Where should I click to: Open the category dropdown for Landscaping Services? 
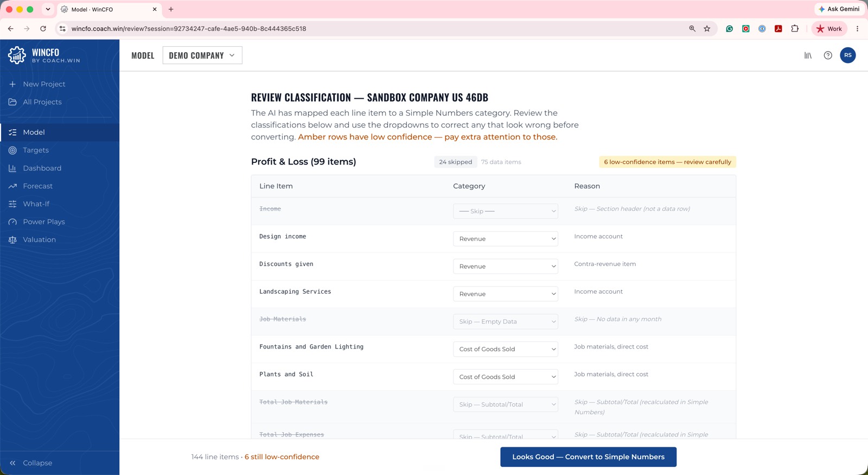pyautogui.click(x=506, y=294)
